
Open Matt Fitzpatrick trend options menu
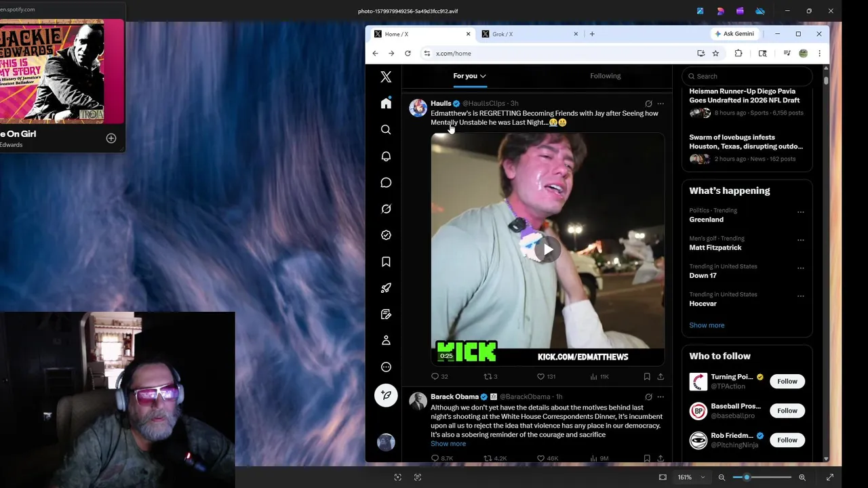click(x=800, y=240)
